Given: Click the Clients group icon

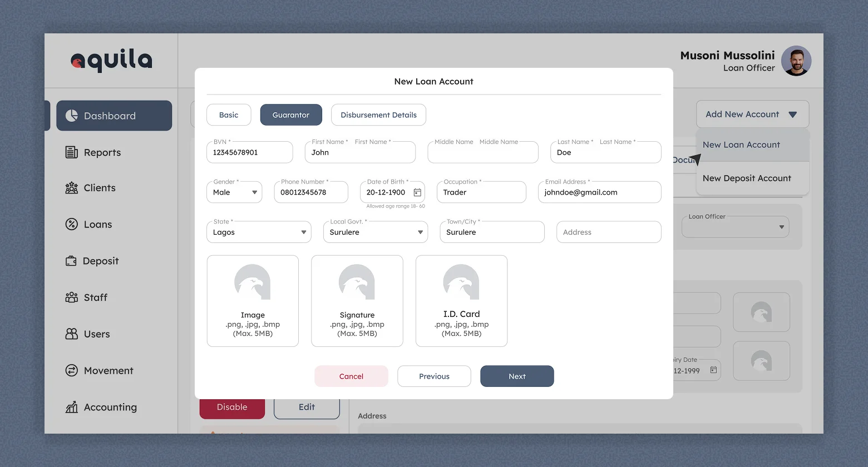Looking at the screenshot, I should [x=72, y=188].
